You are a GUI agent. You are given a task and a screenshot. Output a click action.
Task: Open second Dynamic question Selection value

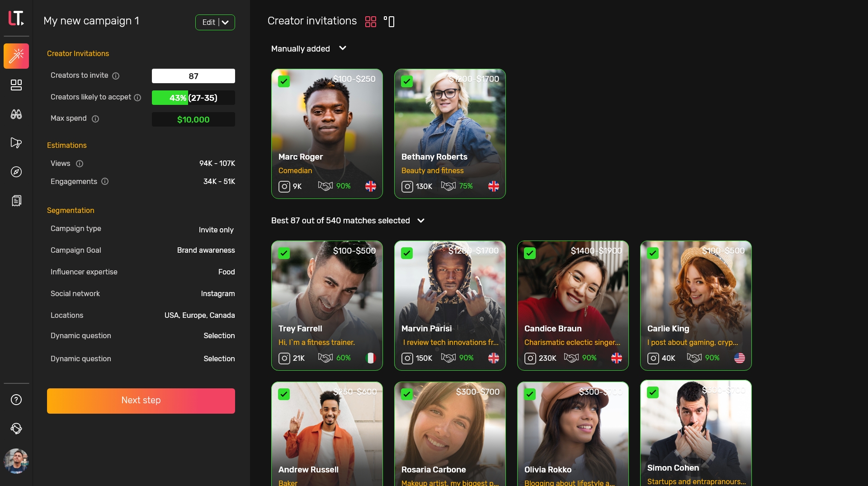pyautogui.click(x=219, y=359)
